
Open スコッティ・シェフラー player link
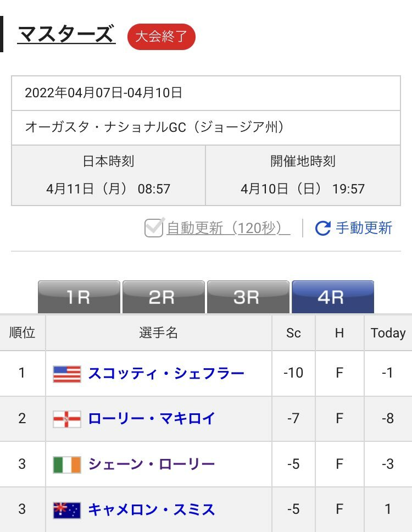166,373
